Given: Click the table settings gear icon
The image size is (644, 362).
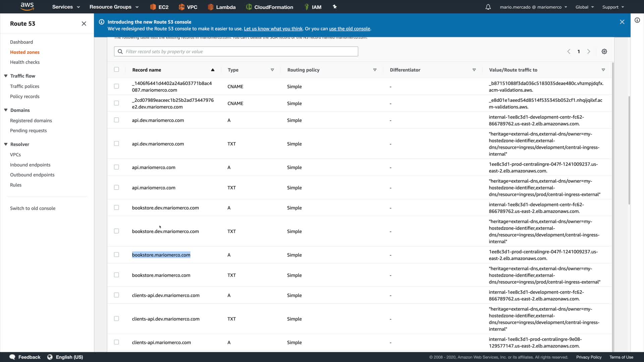Looking at the screenshot, I should point(604,52).
